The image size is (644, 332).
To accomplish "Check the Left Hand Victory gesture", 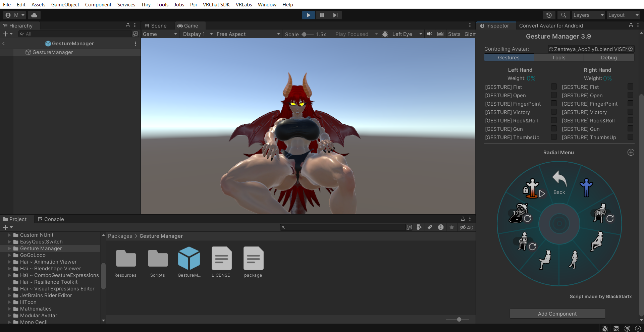I will (x=554, y=112).
